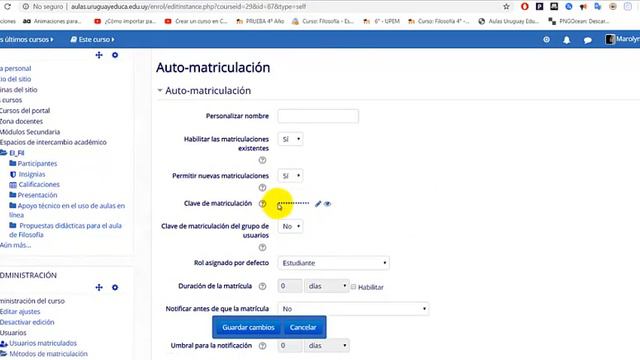640x360 pixels.
Task: Open the PRUEBA 4º Año bookmark
Action: pyautogui.click(x=260, y=21)
